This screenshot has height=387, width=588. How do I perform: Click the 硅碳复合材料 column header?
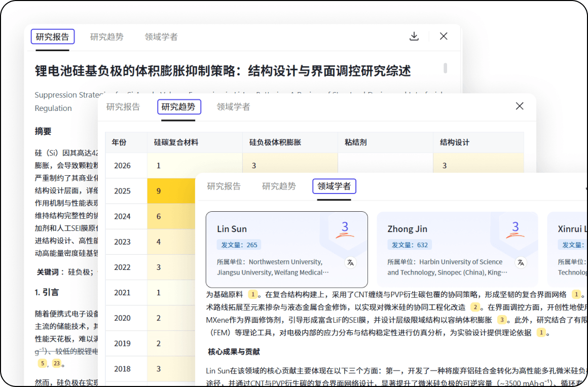pos(195,142)
